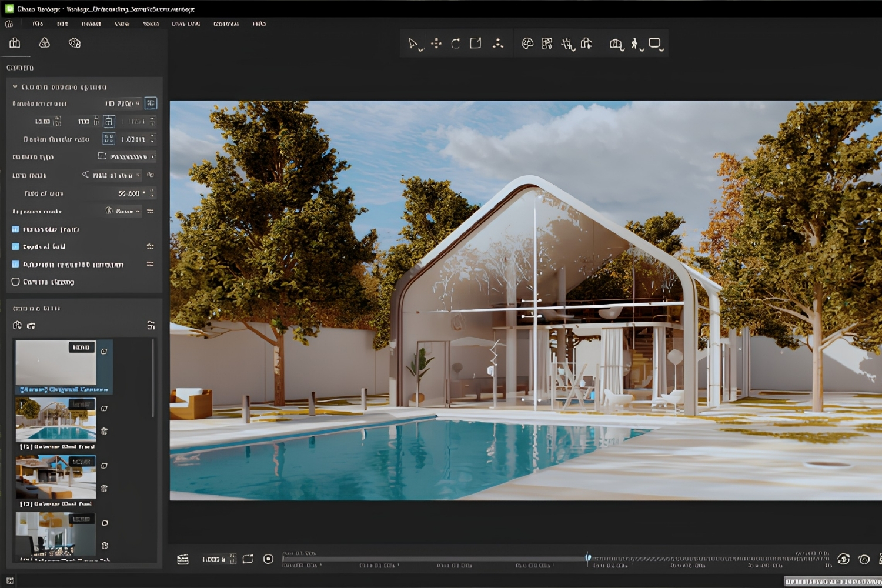882x588 pixels.
Task: Toggle the highlighted icon in aspect ratio row
Action: tap(109, 139)
